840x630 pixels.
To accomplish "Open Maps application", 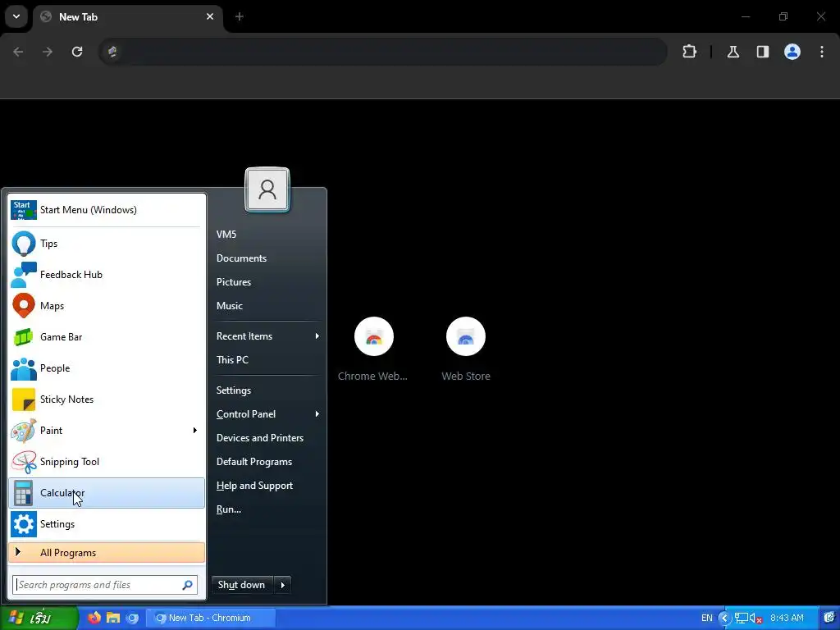I will 107,306.
